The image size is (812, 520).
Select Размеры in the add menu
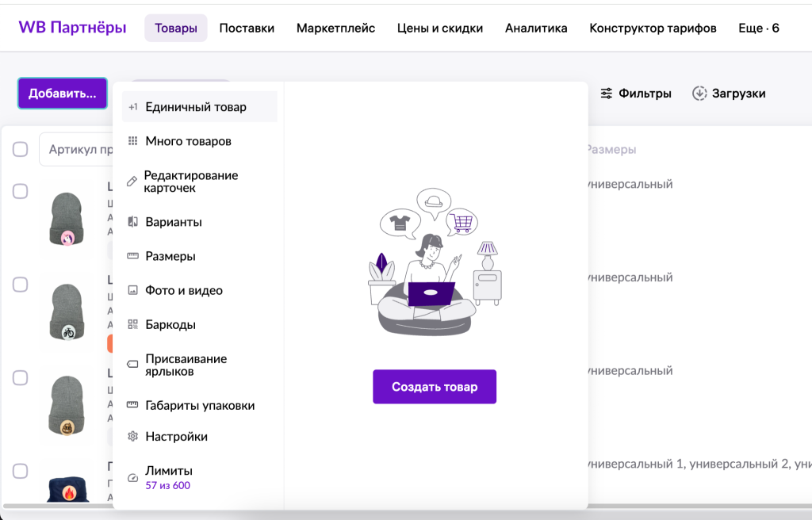[199, 256]
